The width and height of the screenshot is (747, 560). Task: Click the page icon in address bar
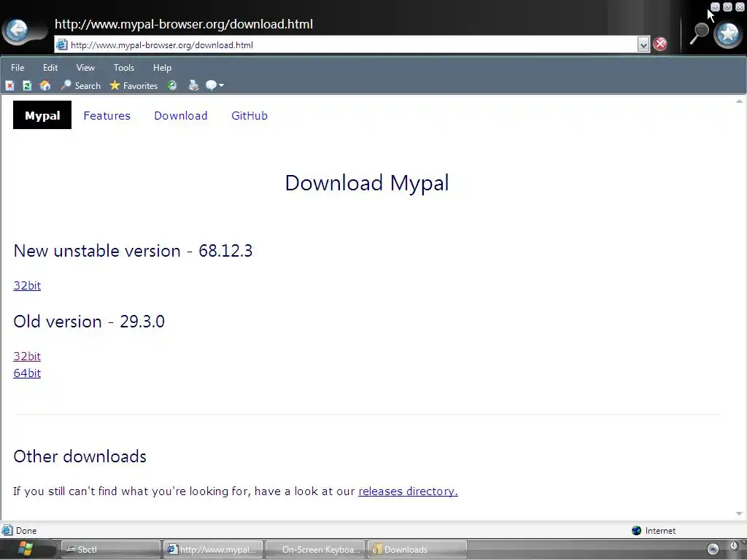[x=61, y=44]
